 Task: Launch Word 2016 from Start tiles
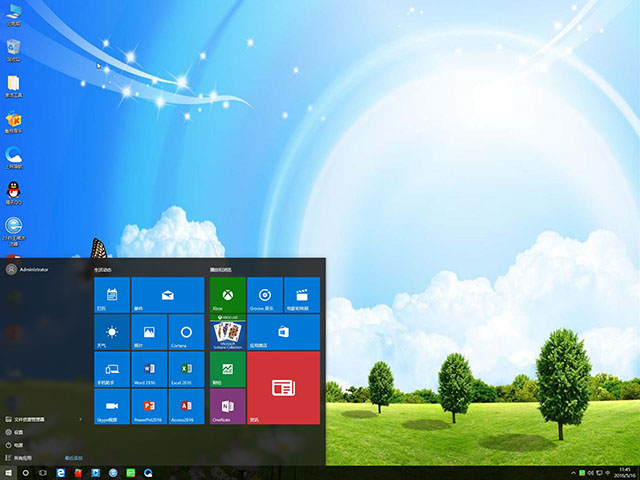(x=149, y=369)
